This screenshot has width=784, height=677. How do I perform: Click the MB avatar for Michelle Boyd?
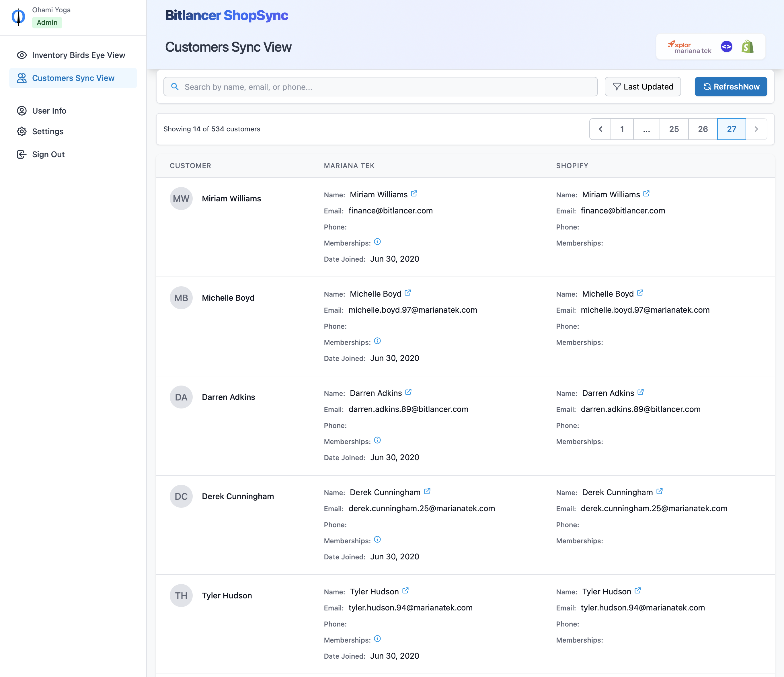(181, 298)
